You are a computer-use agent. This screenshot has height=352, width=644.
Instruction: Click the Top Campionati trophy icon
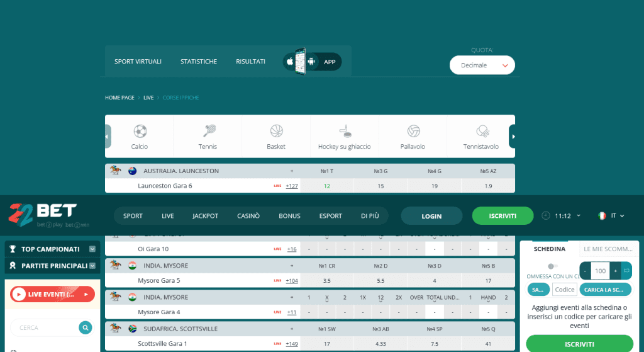click(x=13, y=249)
